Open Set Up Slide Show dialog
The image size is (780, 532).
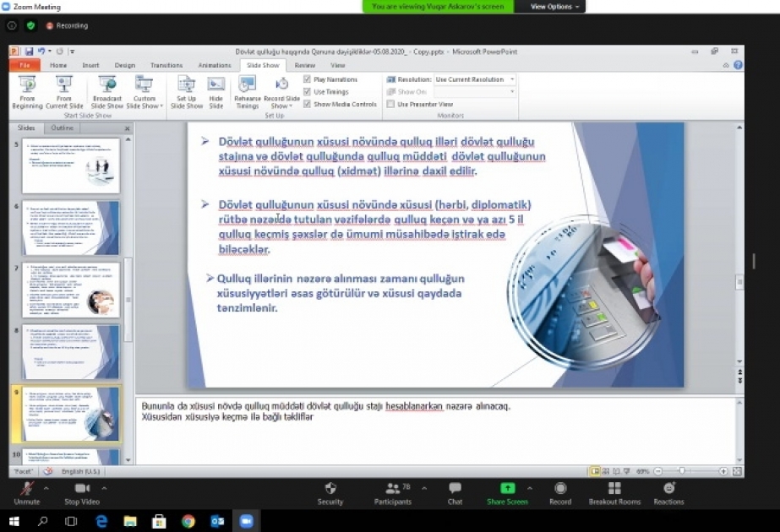[187, 92]
